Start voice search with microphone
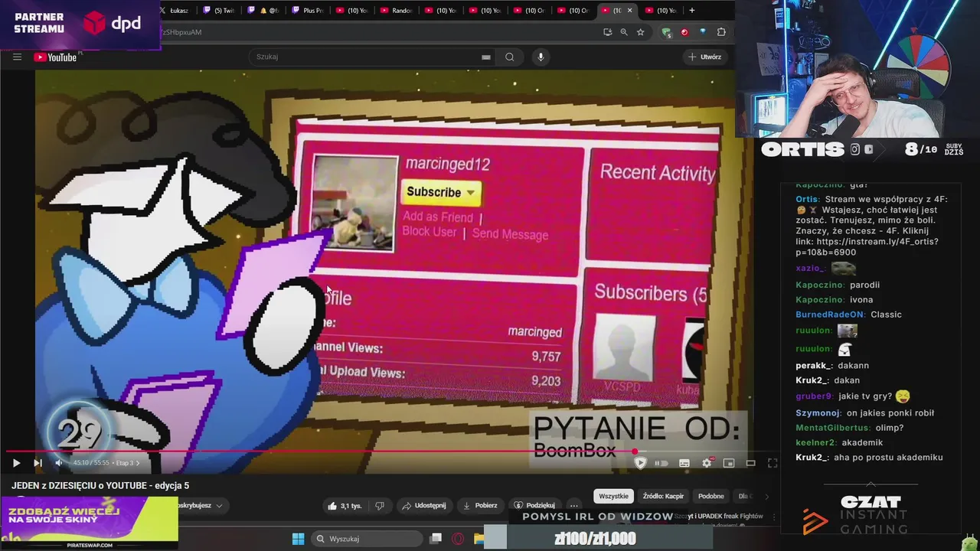Screen dimensions: 980x551 (x=541, y=57)
